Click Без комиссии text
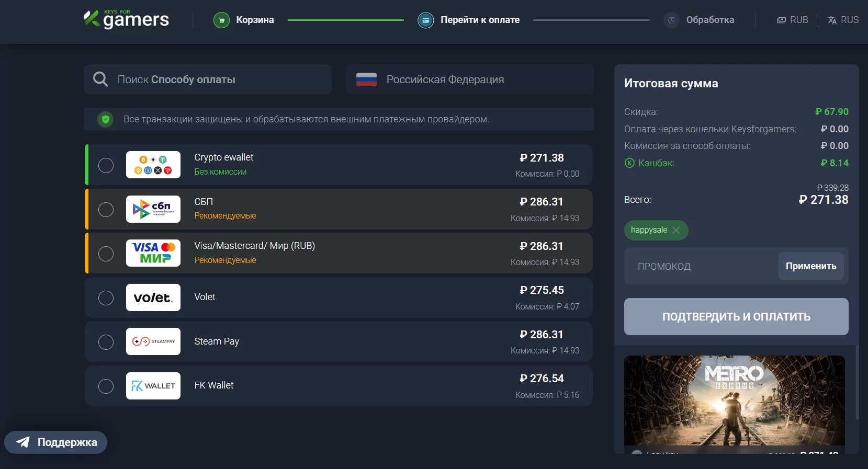 pyautogui.click(x=220, y=171)
